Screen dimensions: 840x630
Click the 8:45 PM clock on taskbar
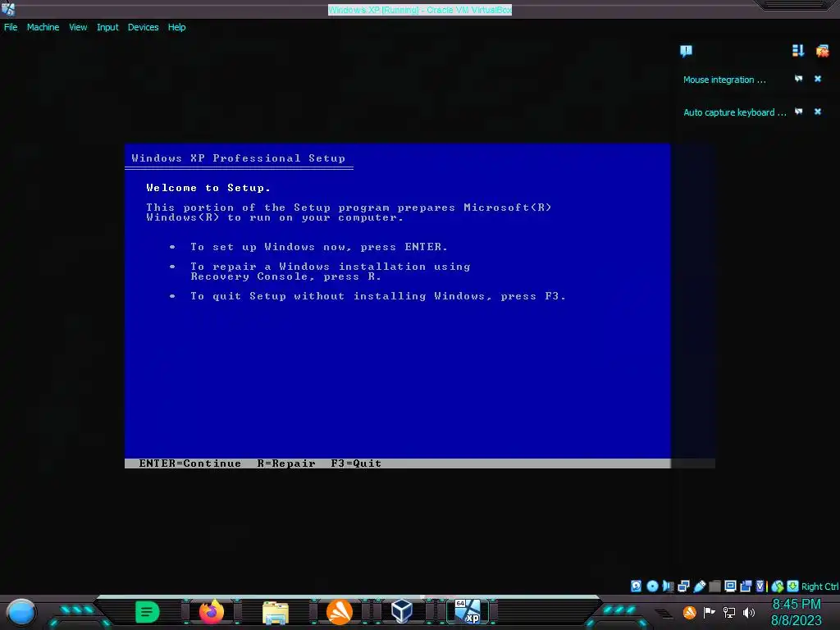796,605
